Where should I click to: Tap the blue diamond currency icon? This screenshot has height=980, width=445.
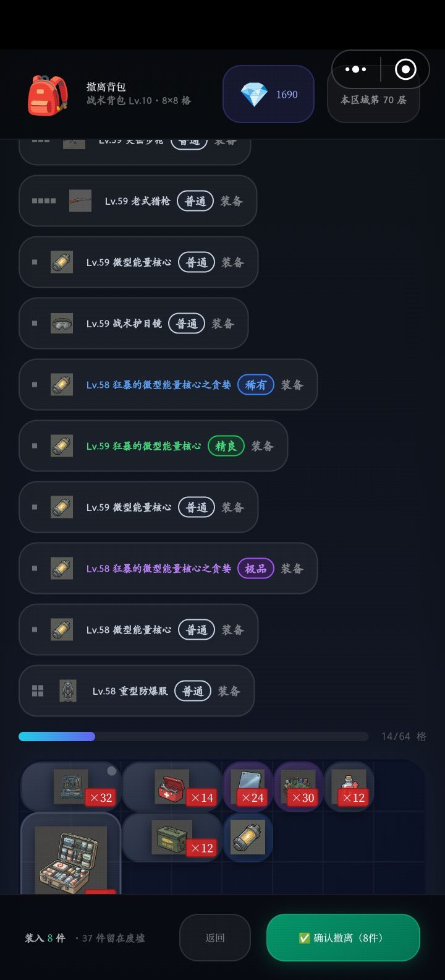[x=254, y=95]
